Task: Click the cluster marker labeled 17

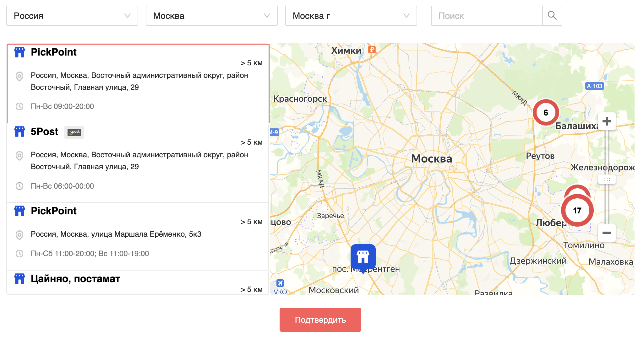Action: click(x=577, y=211)
